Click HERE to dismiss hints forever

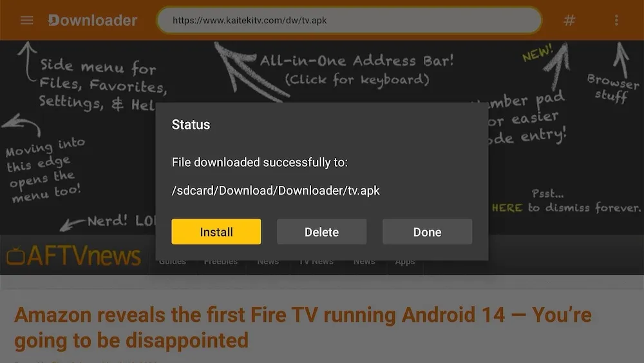tap(507, 208)
